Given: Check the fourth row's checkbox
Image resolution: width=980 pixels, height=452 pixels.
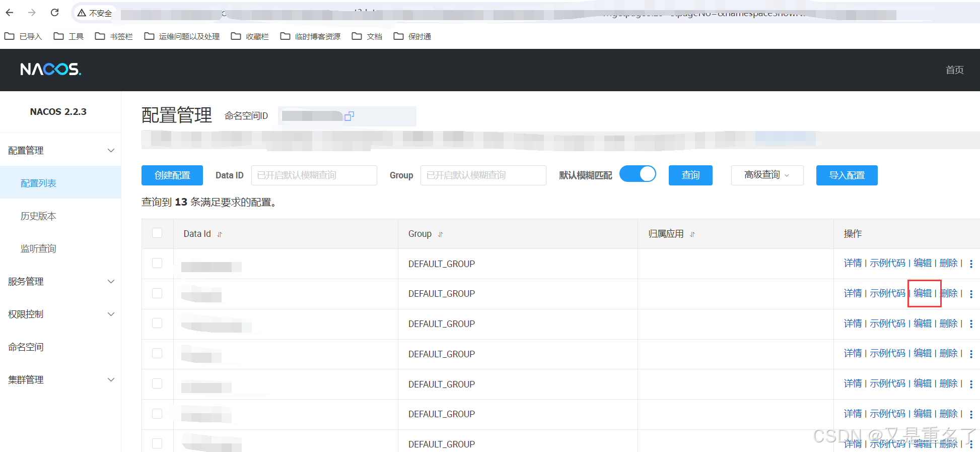Looking at the screenshot, I should click(157, 353).
